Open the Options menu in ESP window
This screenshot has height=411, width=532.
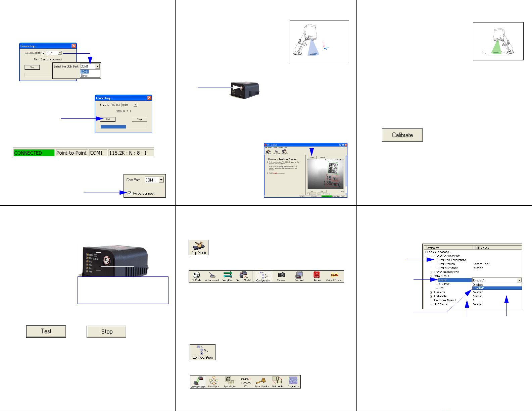tap(275, 148)
